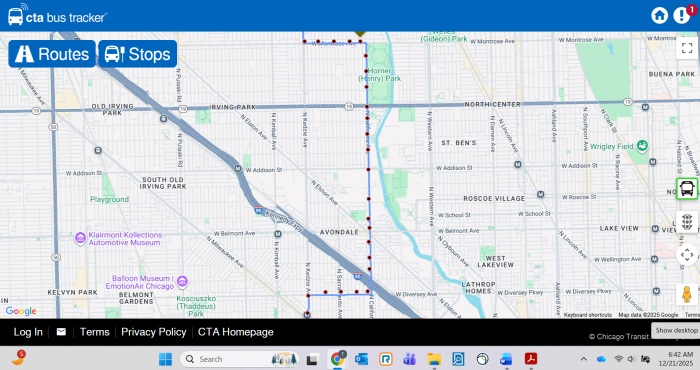The image size is (700, 370).
Task: Click the Balloon Museum map marker
Action: 182,282
